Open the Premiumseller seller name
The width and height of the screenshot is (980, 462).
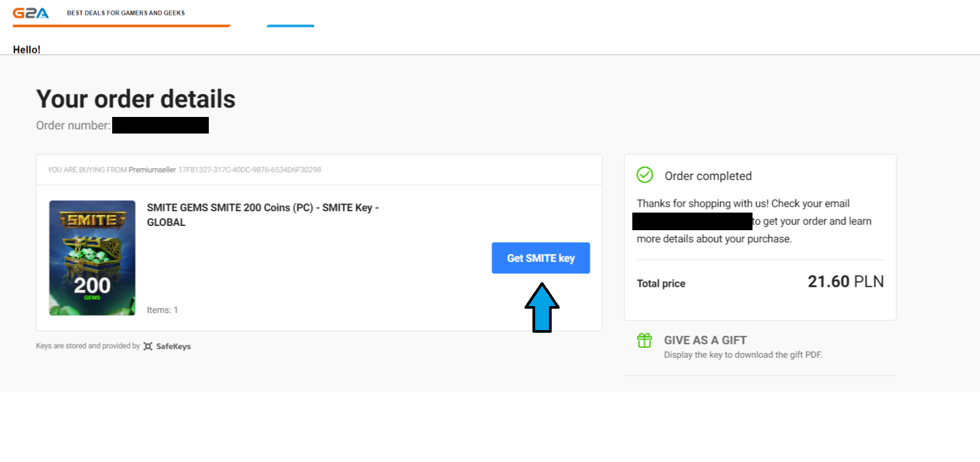152,170
